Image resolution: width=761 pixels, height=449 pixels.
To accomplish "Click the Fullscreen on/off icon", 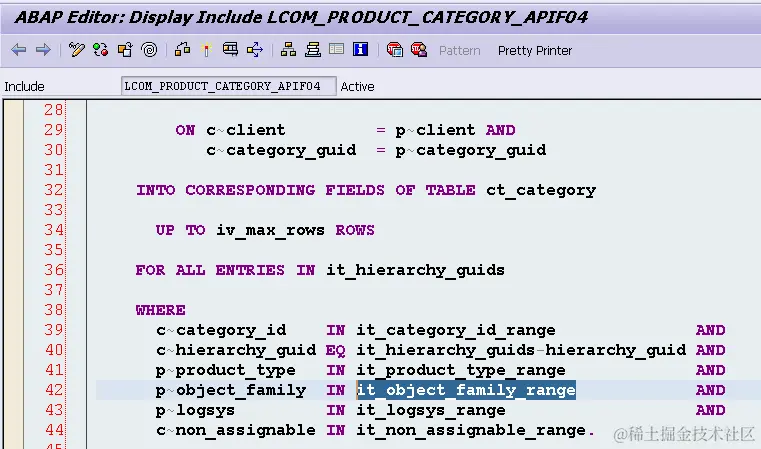I will [x=336, y=49].
